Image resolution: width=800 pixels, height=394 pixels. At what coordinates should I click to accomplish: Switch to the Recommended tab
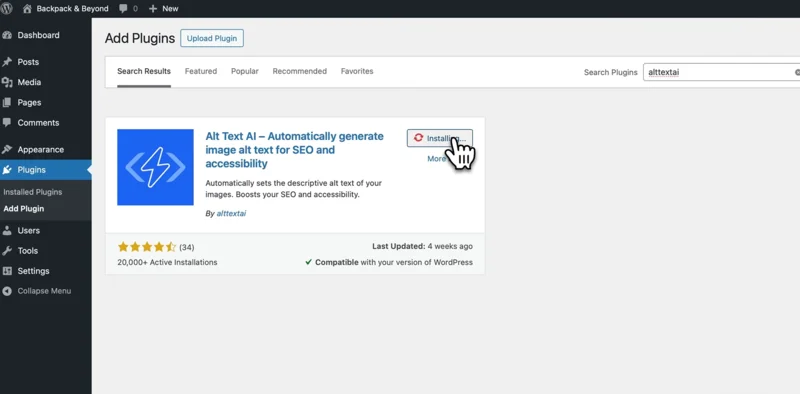pyautogui.click(x=299, y=71)
